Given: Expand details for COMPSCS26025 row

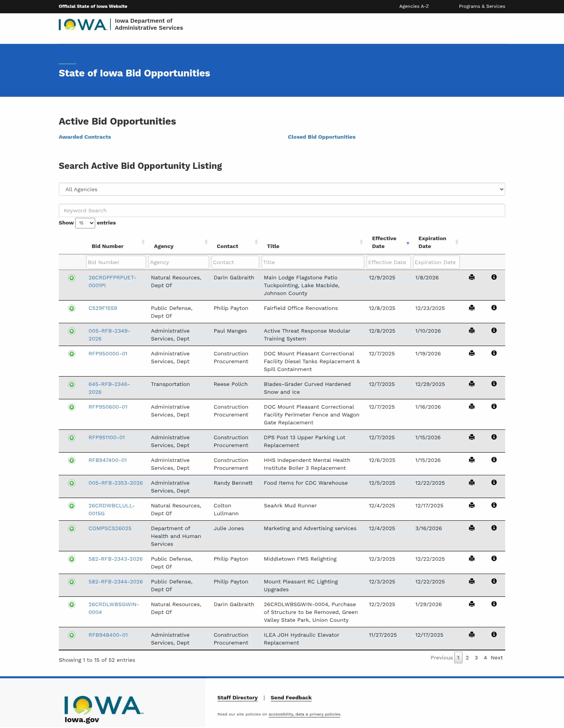Looking at the screenshot, I should 72,529.
